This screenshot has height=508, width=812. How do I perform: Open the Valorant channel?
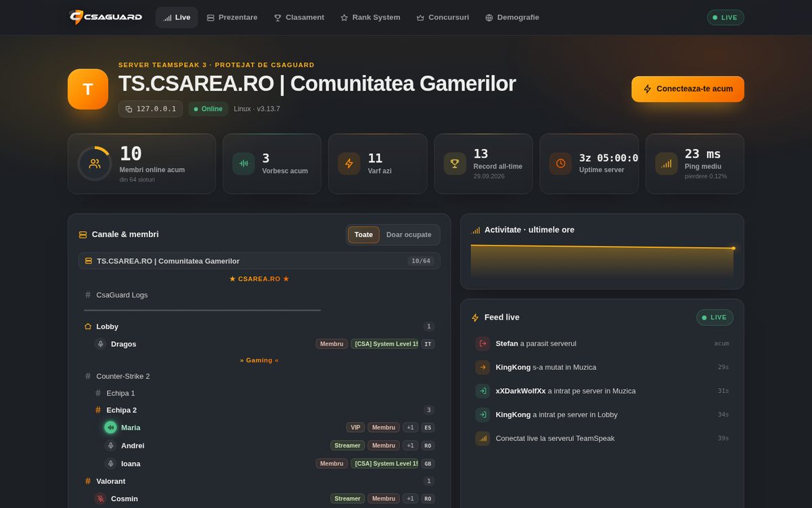pyautogui.click(x=259, y=481)
